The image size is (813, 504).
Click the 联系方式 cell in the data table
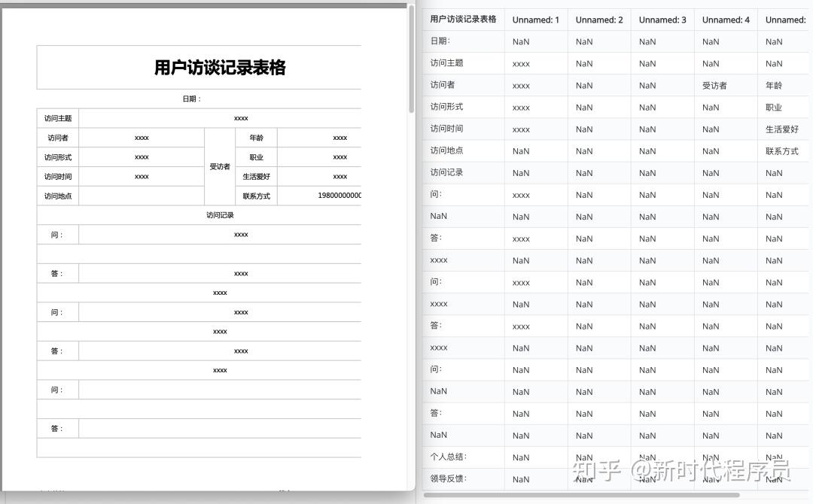782,150
